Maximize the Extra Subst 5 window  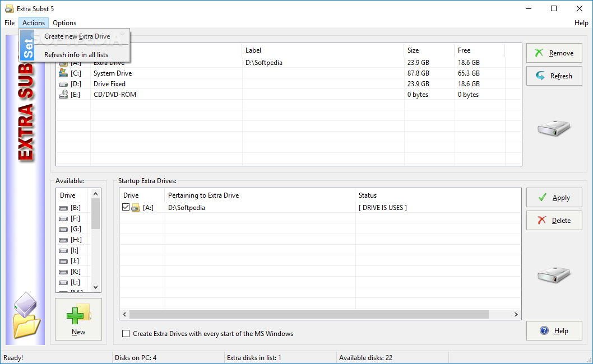coord(554,8)
